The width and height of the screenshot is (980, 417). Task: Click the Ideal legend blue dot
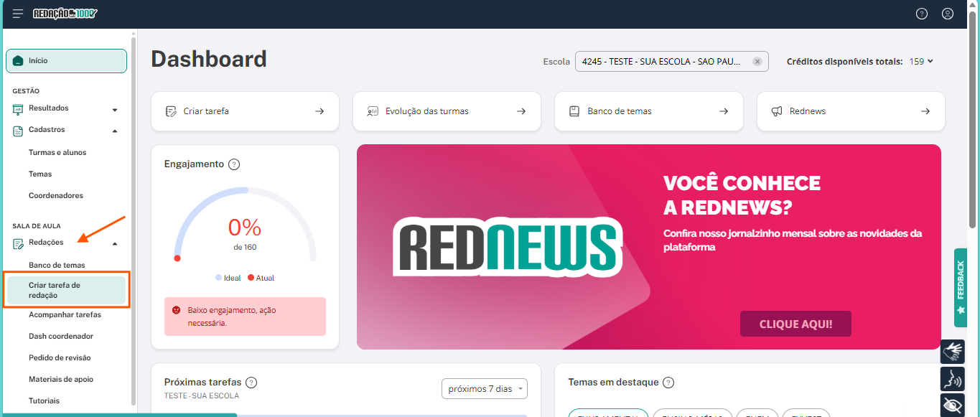(218, 278)
